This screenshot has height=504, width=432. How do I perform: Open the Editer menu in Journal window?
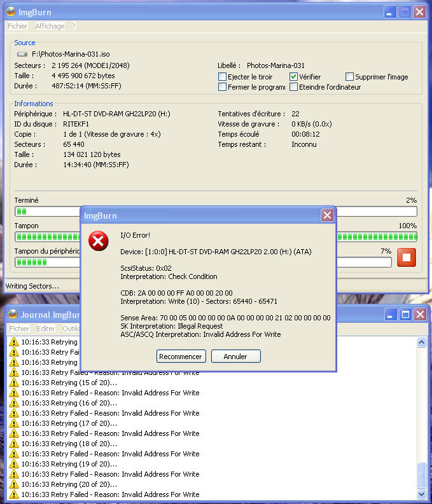click(46, 329)
